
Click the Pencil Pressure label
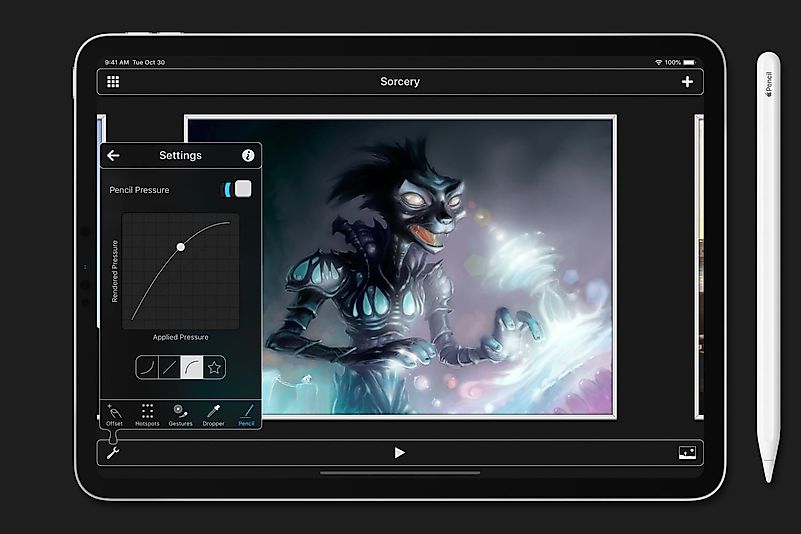tap(139, 190)
